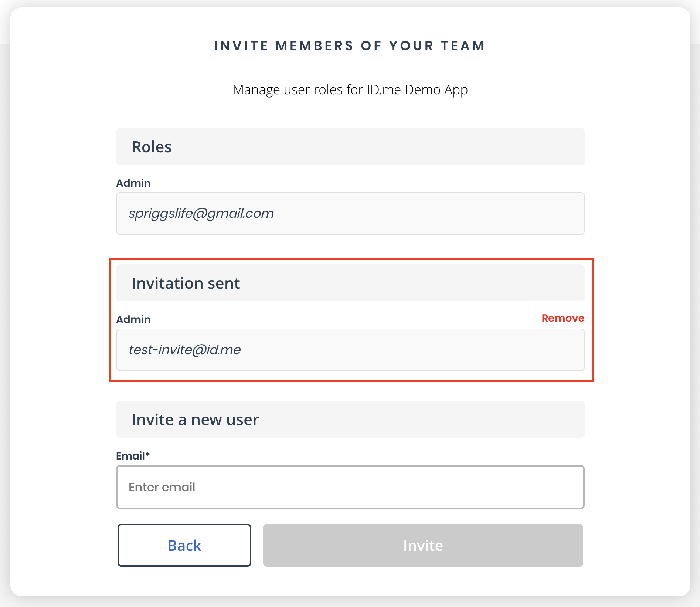The height and width of the screenshot is (607, 700).
Task: Click the word INVITE in the dialog title
Action: [x=241, y=46]
